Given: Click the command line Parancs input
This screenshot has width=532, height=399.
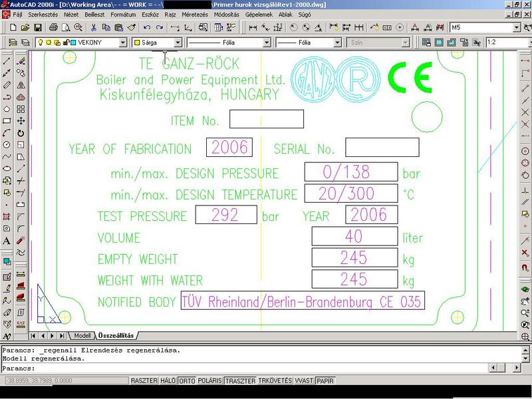Looking at the screenshot, I should tap(245, 368).
